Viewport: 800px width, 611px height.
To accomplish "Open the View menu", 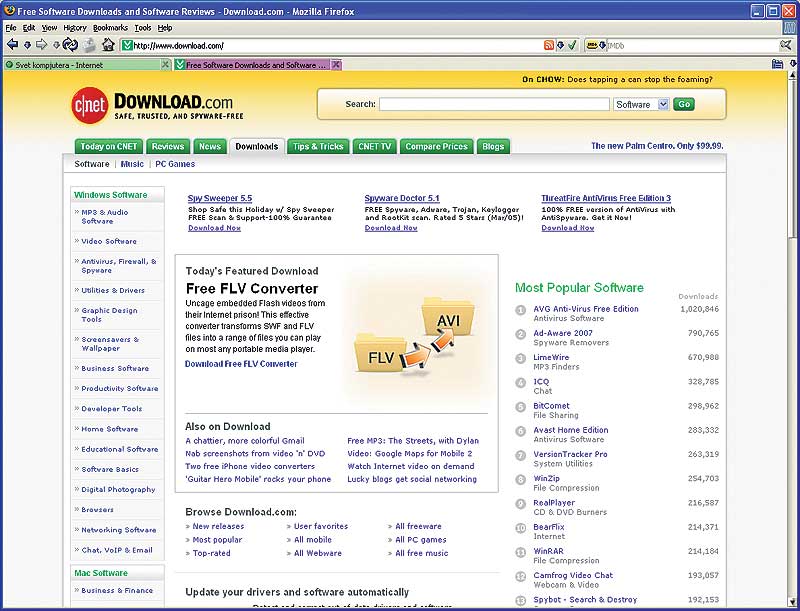I will (49, 28).
